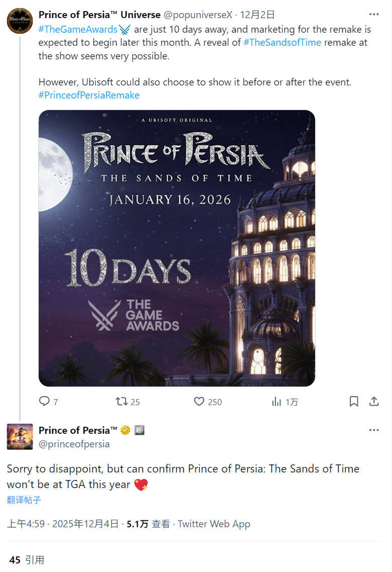Screen dimensions: 392x572
Task: Open the Prince of Persia Universe avatar
Action: click(x=20, y=21)
